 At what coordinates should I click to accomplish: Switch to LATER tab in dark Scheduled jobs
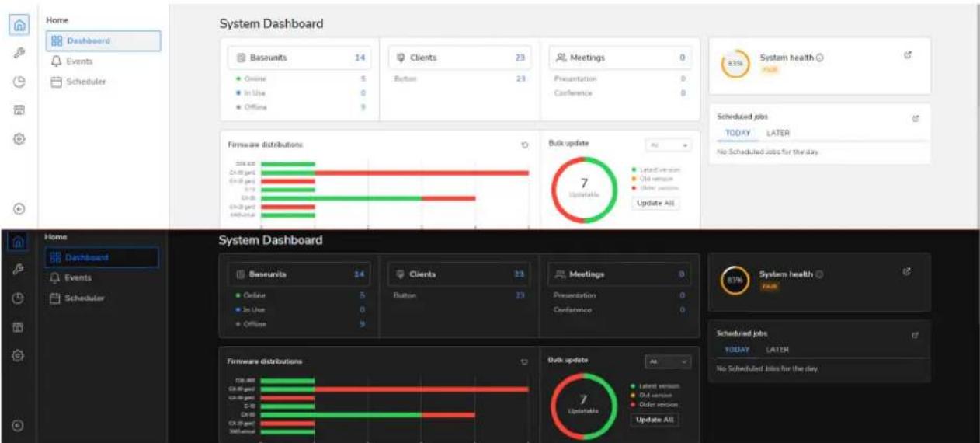(777, 350)
